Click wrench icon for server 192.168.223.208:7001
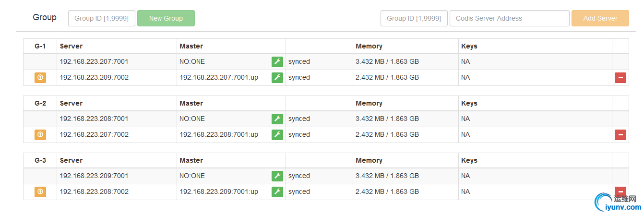Screen dimensions: 644x215 [x=277, y=119]
